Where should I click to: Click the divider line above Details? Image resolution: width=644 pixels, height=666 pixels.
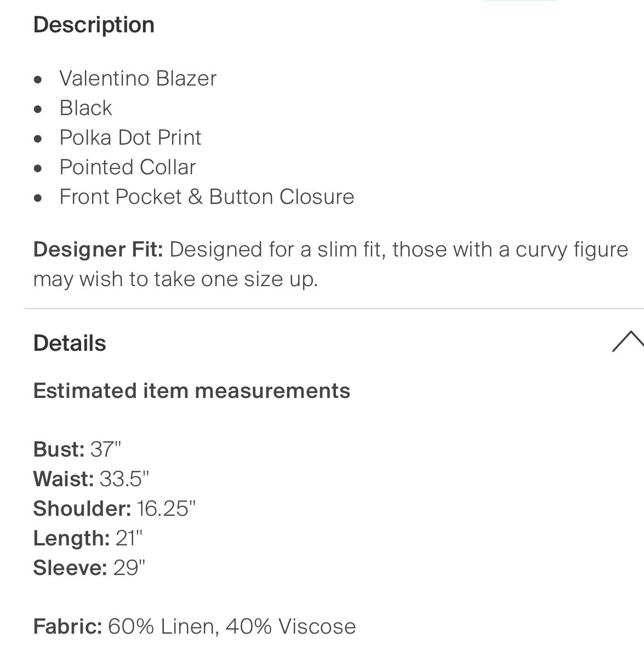[x=334, y=309]
